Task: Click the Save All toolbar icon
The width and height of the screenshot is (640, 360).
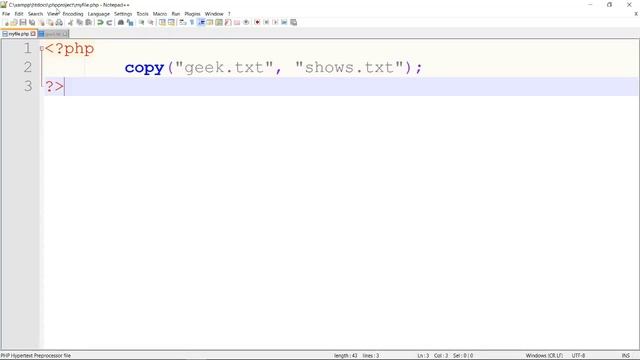Action: coord(32,22)
